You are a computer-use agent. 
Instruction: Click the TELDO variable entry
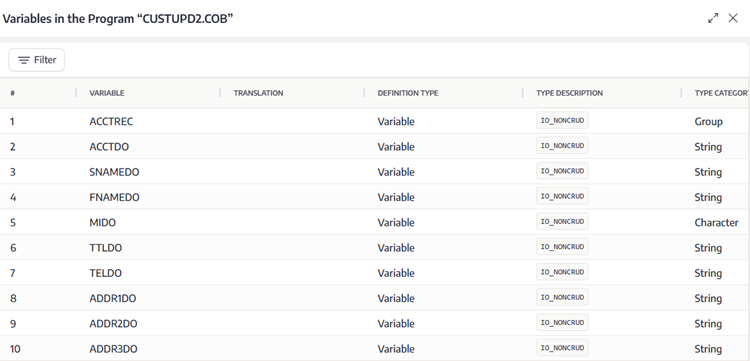(105, 273)
